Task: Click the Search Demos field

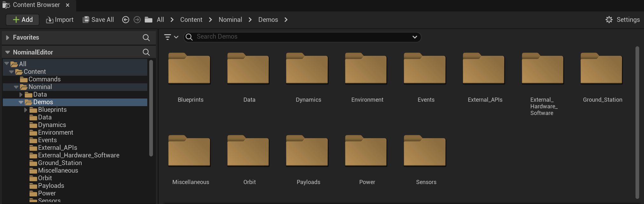Action: pyautogui.click(x=302, y=37)
